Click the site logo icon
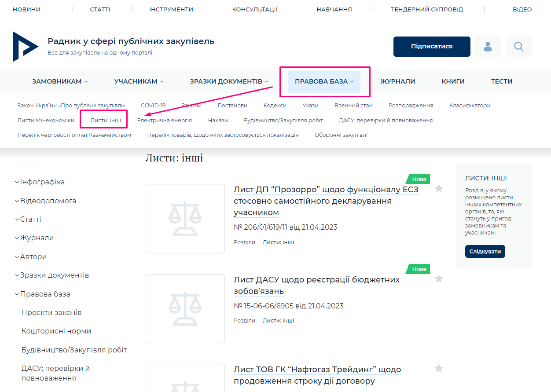This screenshot has width=551, height=392. 26,47
